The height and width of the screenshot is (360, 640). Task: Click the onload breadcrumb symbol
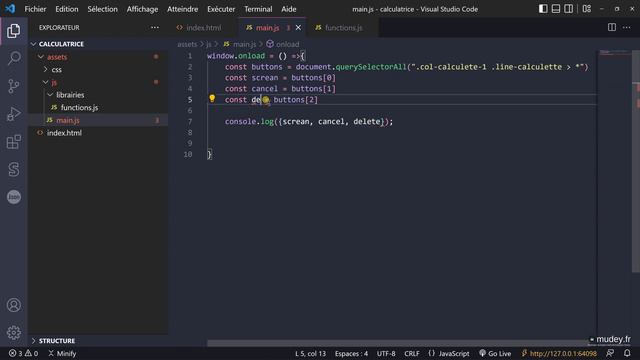[287, 44]
